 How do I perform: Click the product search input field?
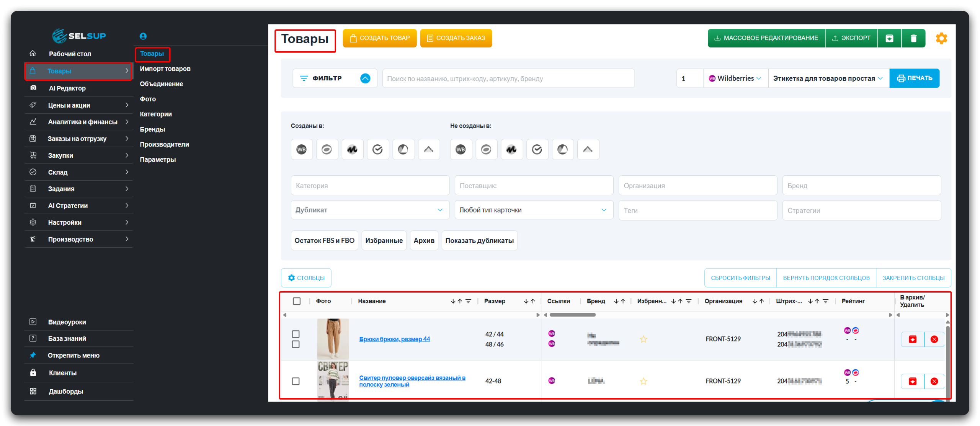[x=508, y=78]
